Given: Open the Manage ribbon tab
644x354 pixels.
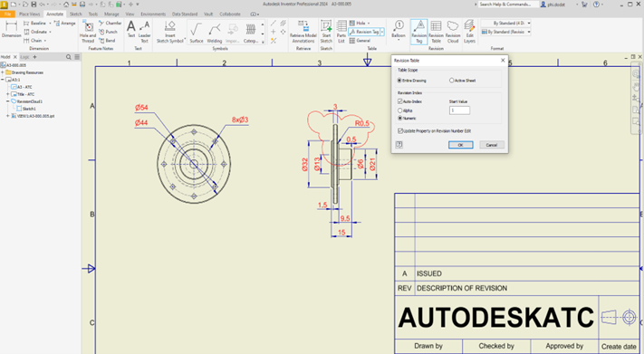Looking at the screenshot, I should pyautogui.click(x=111, y=14).
